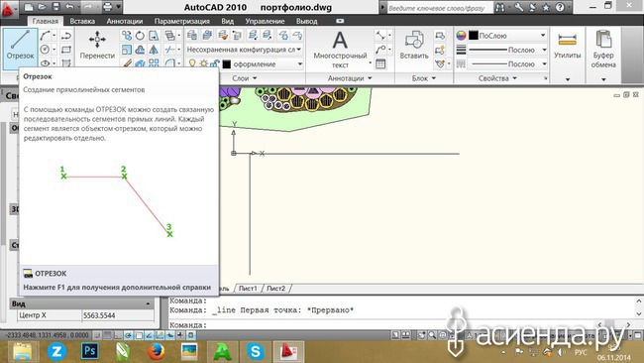Click the Вставить block insert icon
Viewport: 644px width, 363px height.
414,46
